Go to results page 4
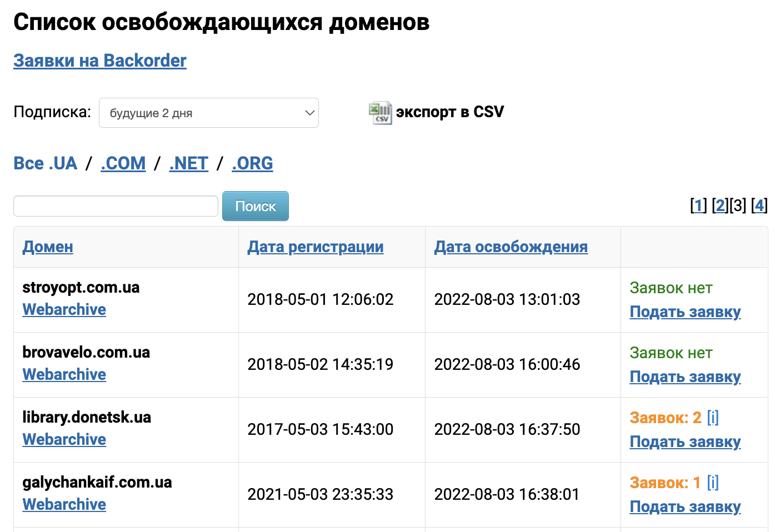Image resolution: width=780 pixels, height=532 pixels. [760, 205]
